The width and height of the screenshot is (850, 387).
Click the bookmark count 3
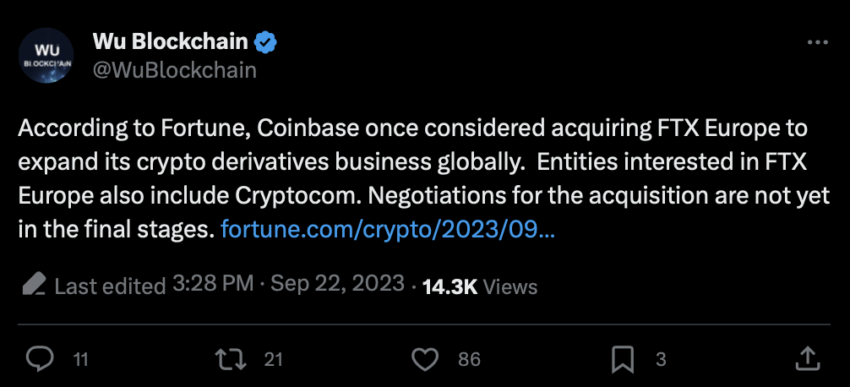[660, 359]
